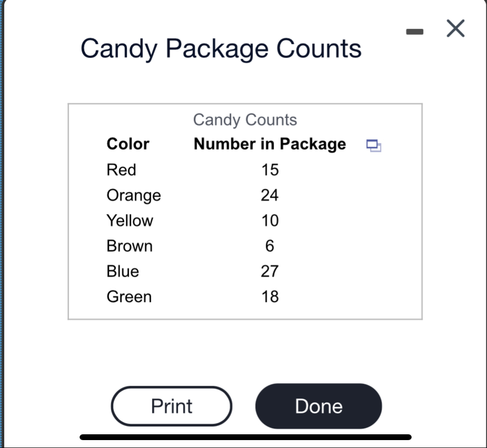Image resolution: width=487 pixels, height=448 pixels.
Task: Click the Number in Package column header
Action: tap(269, 143)
